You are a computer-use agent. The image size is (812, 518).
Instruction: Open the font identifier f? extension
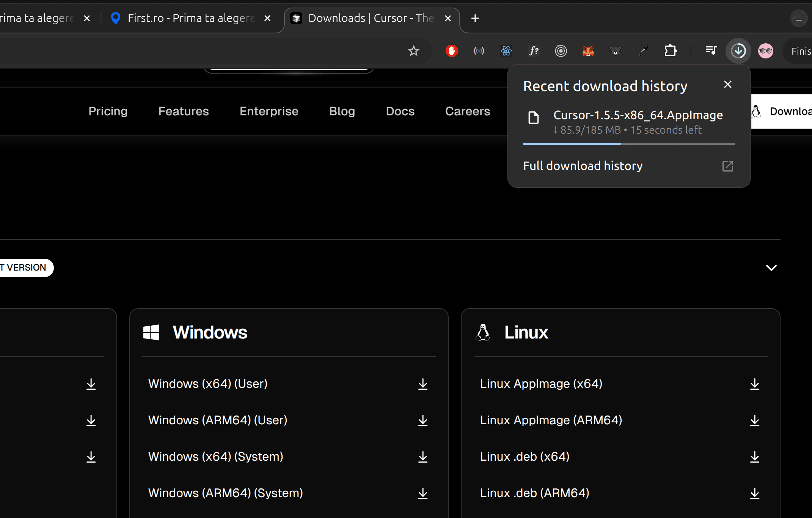(x=533, y=51)
